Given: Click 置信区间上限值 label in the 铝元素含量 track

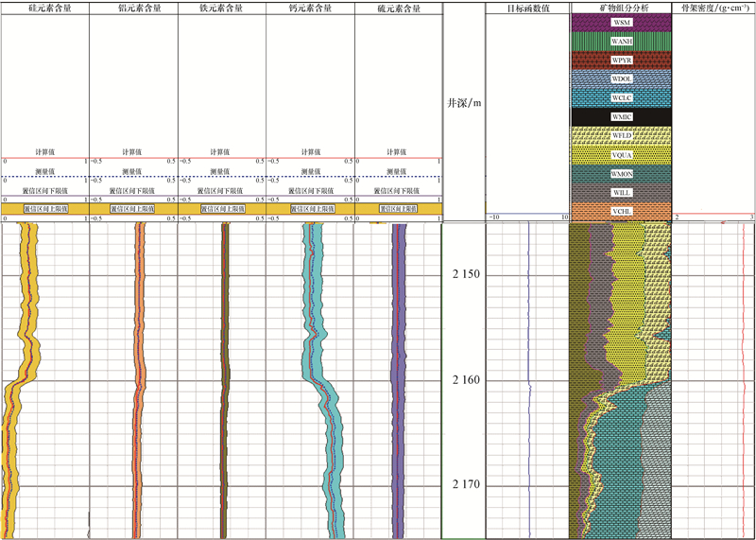Looking at the screenshot, I should point(133,208).
